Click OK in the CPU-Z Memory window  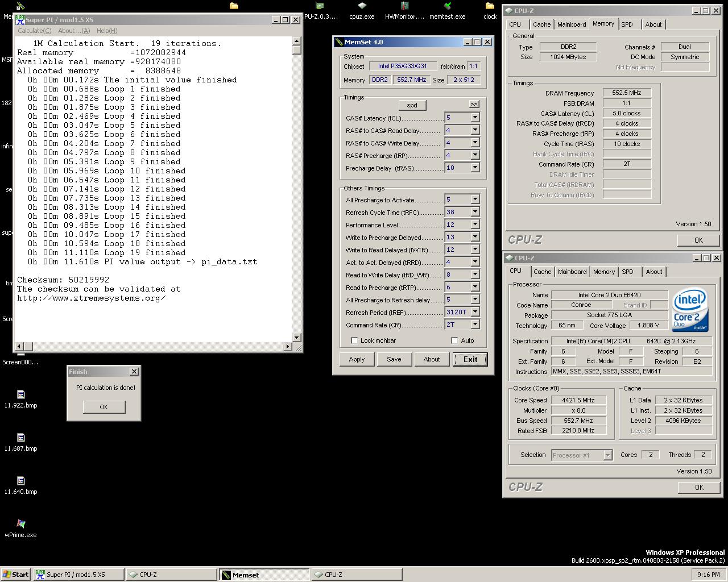(698, 240)
